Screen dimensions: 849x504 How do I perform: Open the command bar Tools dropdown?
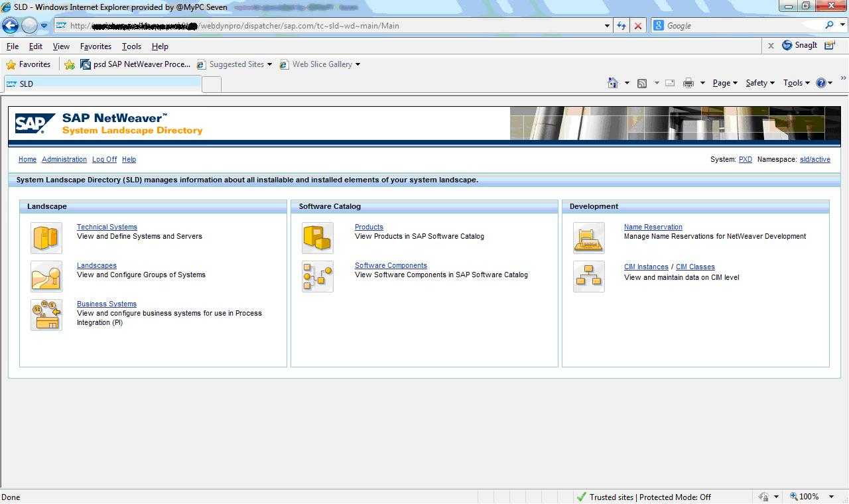click(797, 83)
